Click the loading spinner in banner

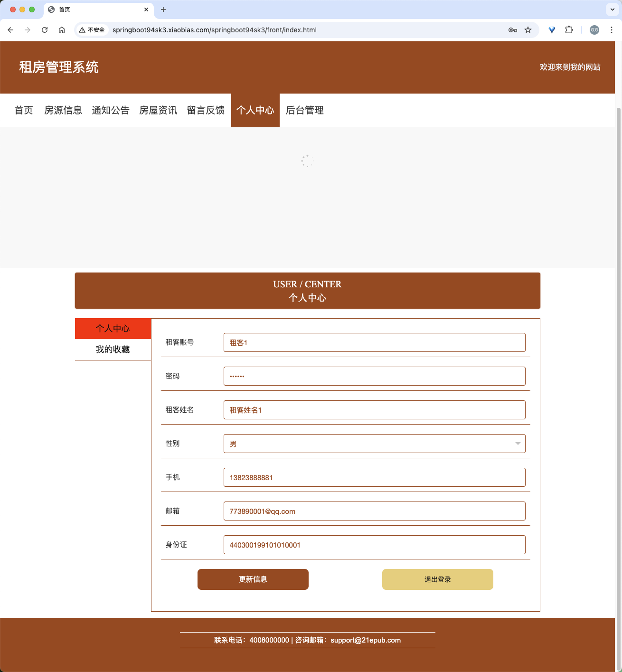click(307, 161)
